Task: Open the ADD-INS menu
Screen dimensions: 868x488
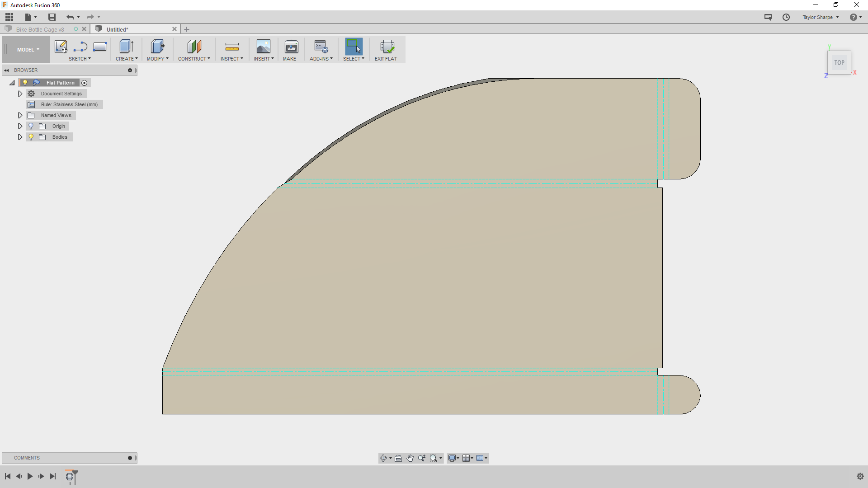Action: (321, 59)
